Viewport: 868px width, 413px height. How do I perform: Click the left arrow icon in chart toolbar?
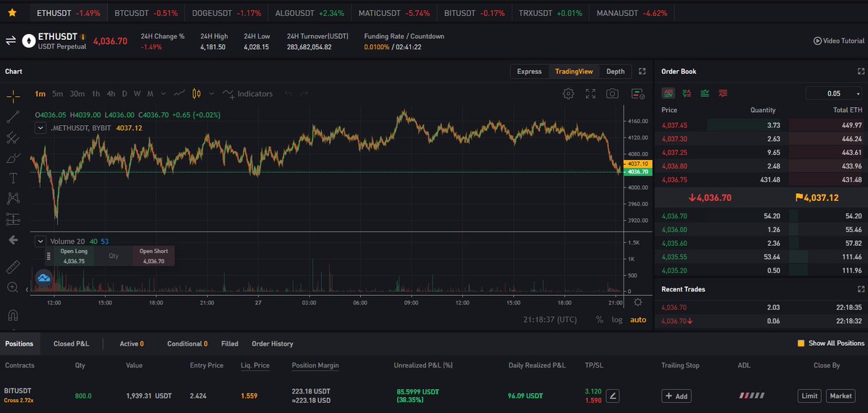click(x=13, y=239)
